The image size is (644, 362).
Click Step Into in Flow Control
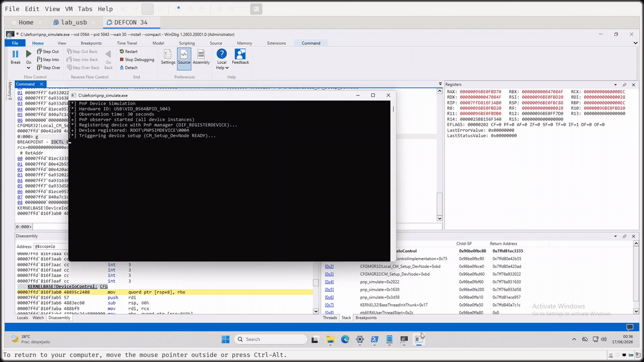click(x=48, y=59)
